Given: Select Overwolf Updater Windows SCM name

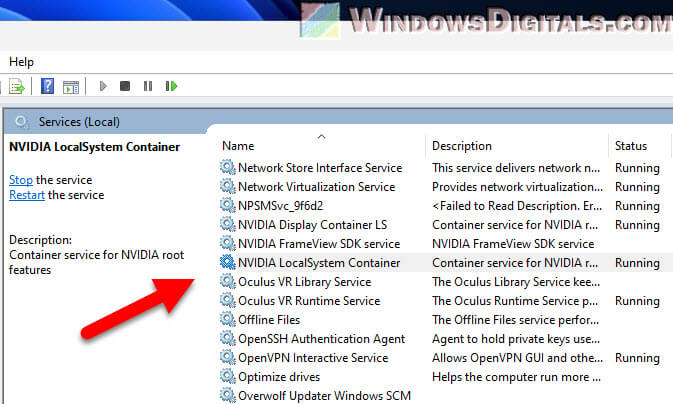Looking at the screenshot, I should 324,396.
